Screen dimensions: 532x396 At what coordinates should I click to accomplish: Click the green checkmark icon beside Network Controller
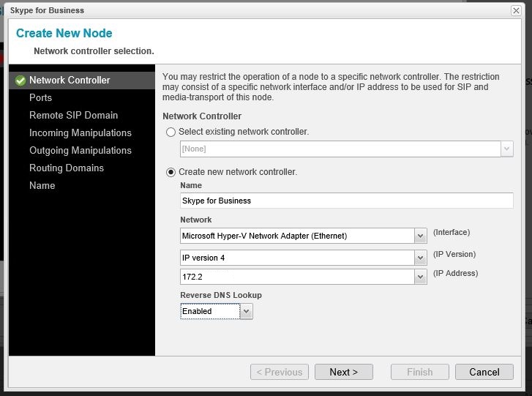click(x=20, y=81)
